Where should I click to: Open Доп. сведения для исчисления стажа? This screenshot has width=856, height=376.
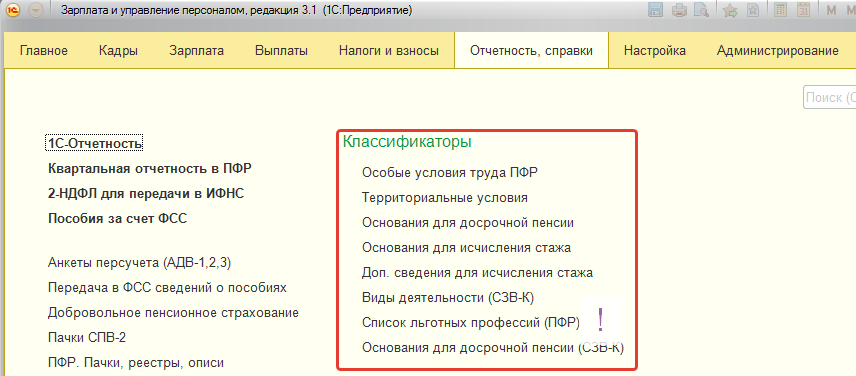(x=477, y=272)
